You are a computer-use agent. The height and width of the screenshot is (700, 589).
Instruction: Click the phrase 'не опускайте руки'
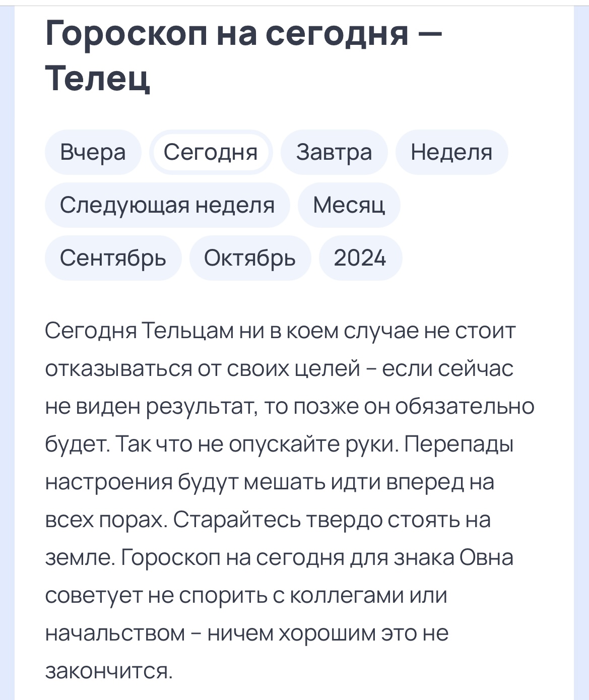pos(295,444)
